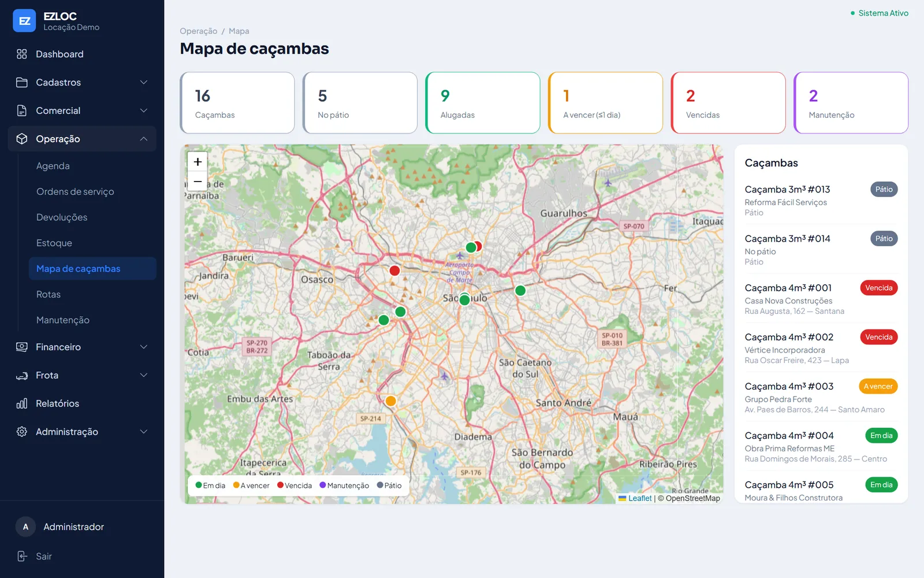Select Caçamba 4m³ #001 in list

821,298
